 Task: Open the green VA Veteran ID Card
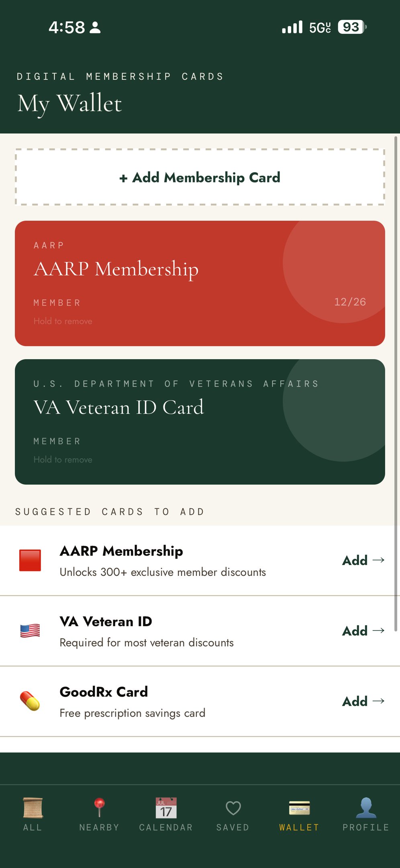point(161,422)
